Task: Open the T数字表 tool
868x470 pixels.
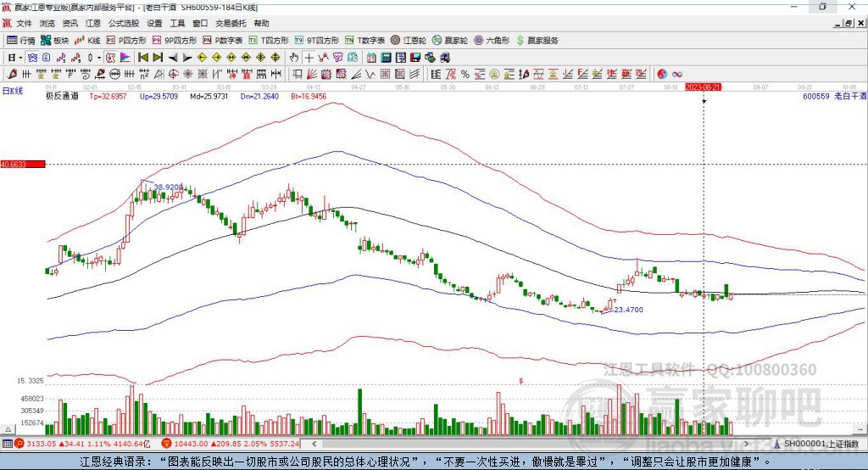Action: [364, 41]
